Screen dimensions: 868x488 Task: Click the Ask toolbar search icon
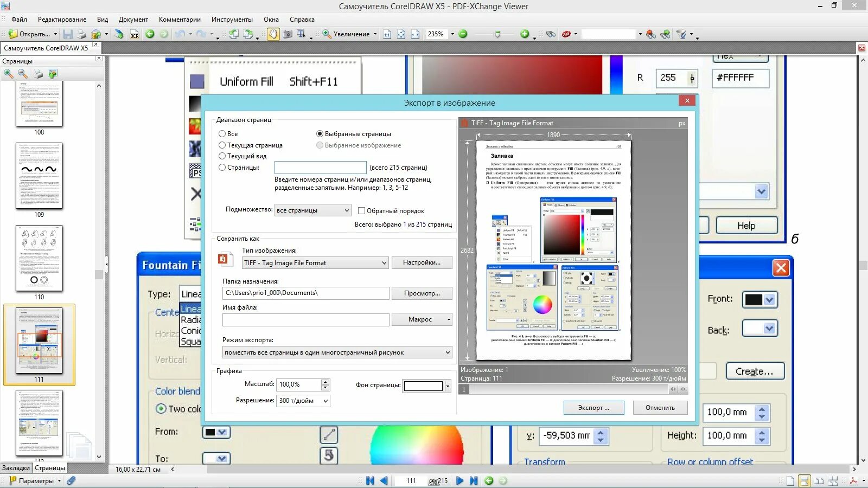click(566, 34)
